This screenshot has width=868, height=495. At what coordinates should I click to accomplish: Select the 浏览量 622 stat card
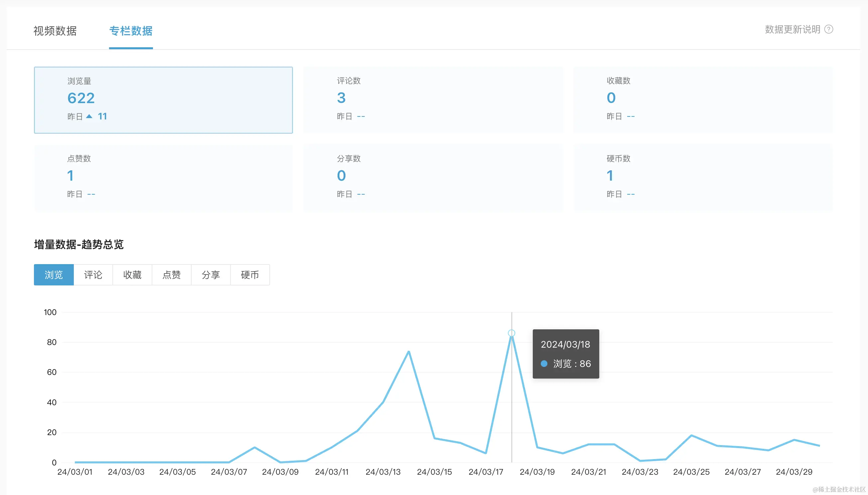pyautogui.click(x=163, y=100)
